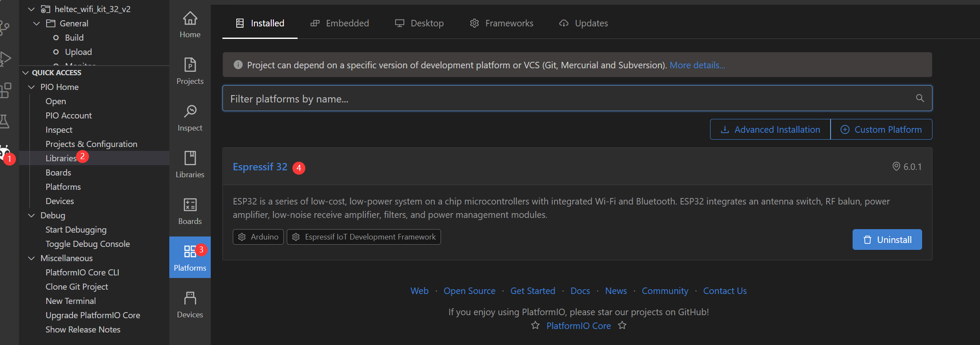The width and height of the screenshot is (980, 345).
Task: Collapse the heltec_wifi_kit_32_v2 environment
Action: pyautogui.click(x=31, y=9)
